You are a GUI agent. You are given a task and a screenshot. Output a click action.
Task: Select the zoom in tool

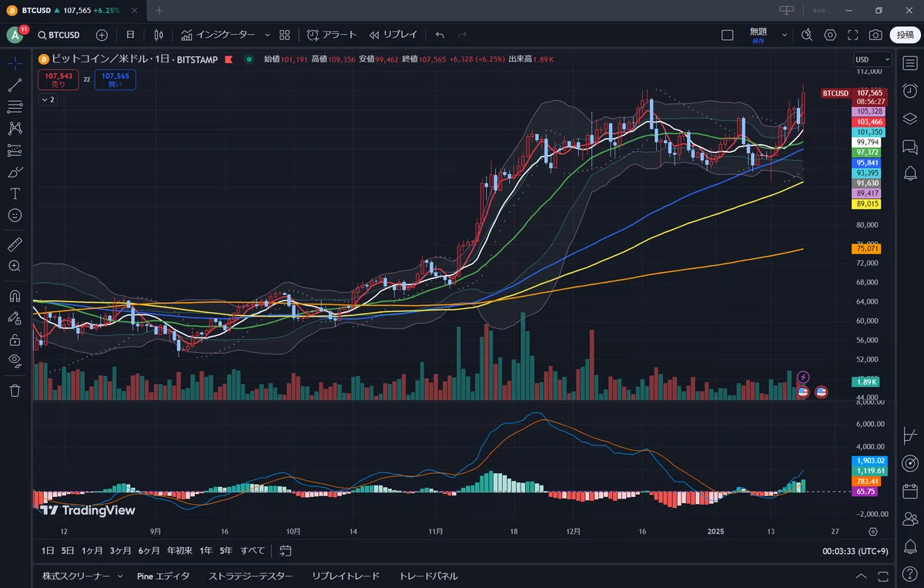click(15, 266)
